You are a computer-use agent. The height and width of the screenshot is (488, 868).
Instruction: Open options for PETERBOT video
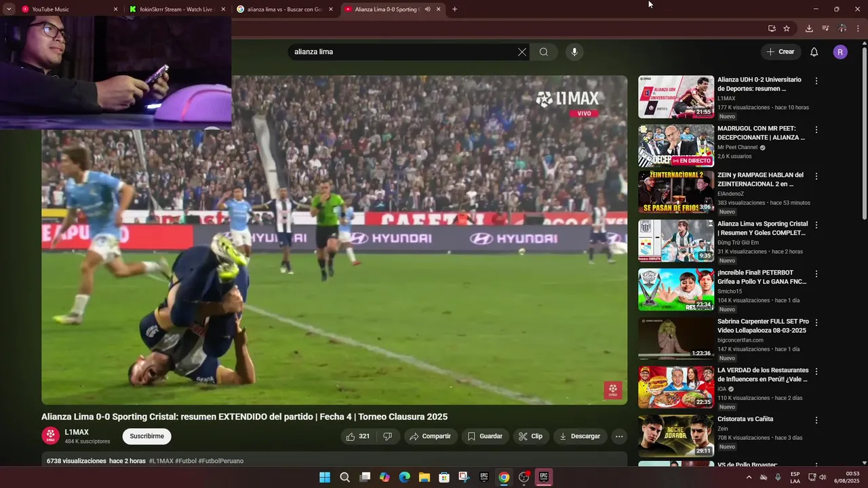click(816, 274)
